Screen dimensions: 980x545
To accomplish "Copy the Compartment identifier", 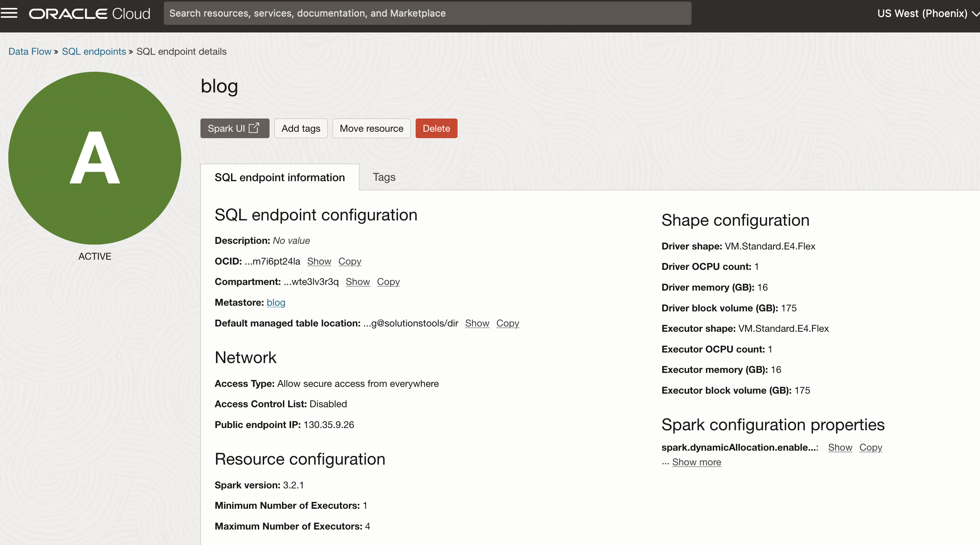I will (x=388, y=282).
